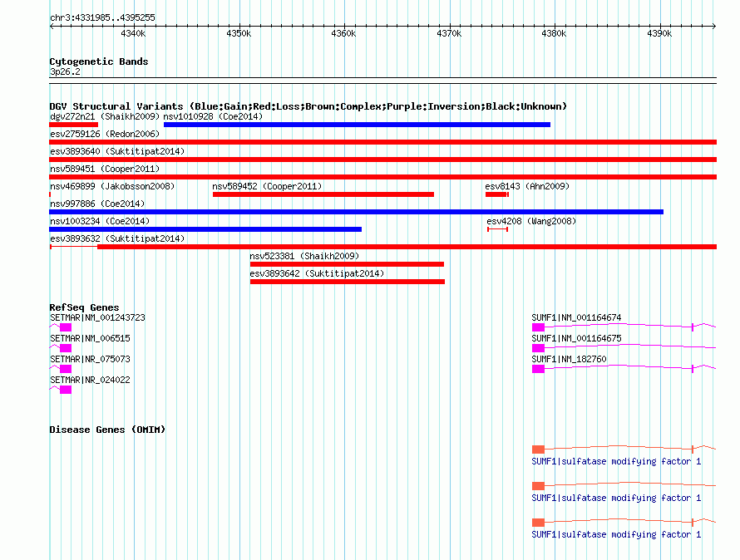Select the red loss bar under esv3893640
The width and height of the screenshot is (740, 560).
382,160
